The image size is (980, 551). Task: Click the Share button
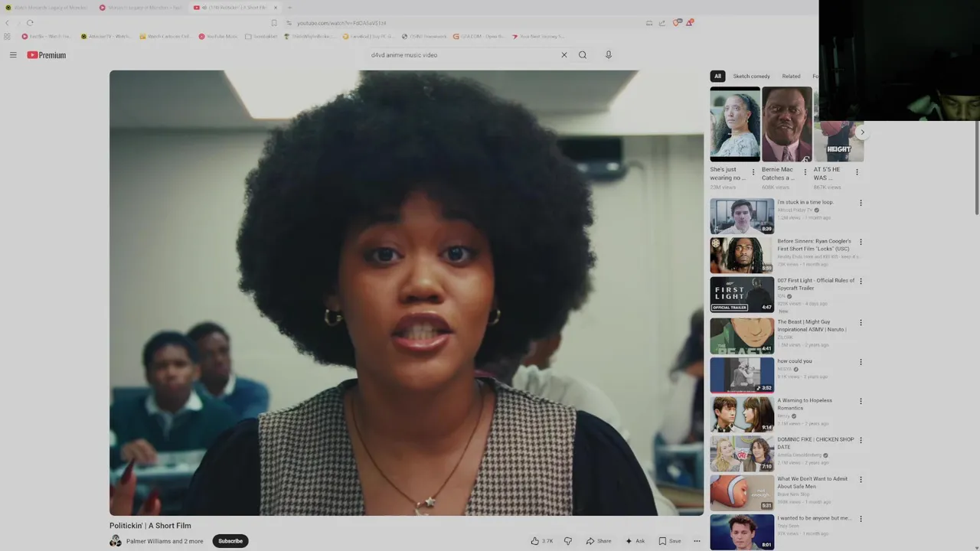pyautogui.click(x=599, y=541)
